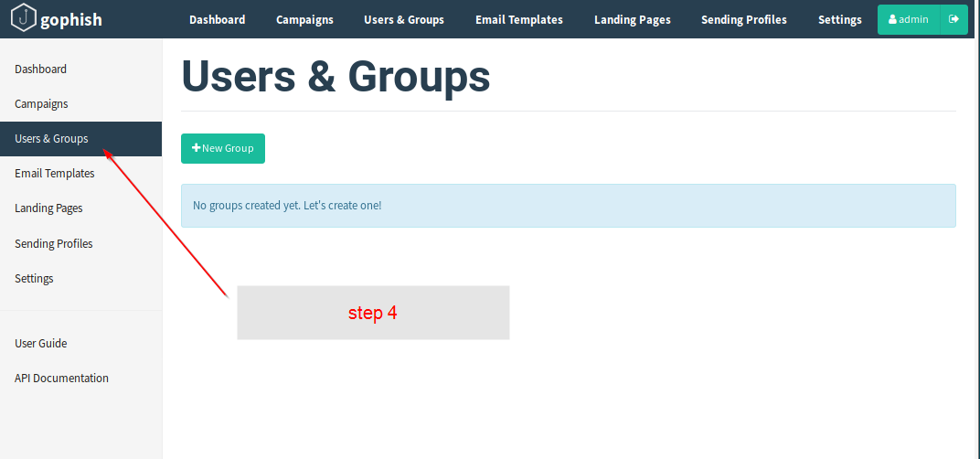
Task: Click the green New Group button
Action: pos(223,148)
